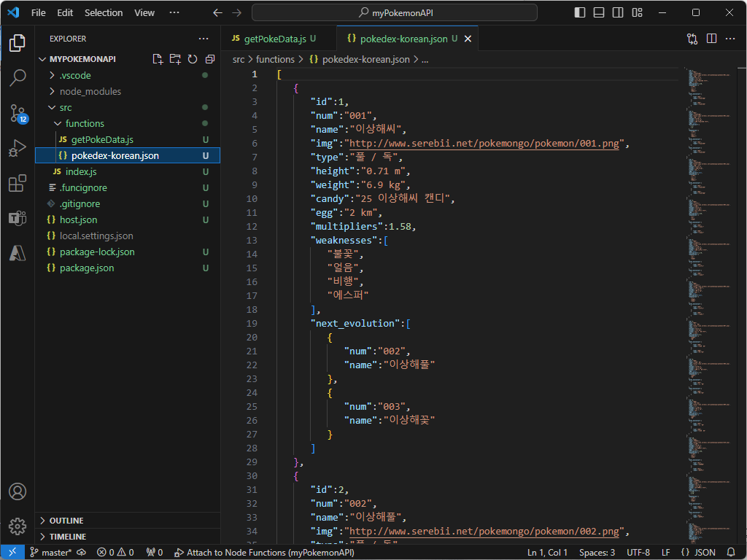Go back in navigation history
747x560 pixels.
click(217, 13)
